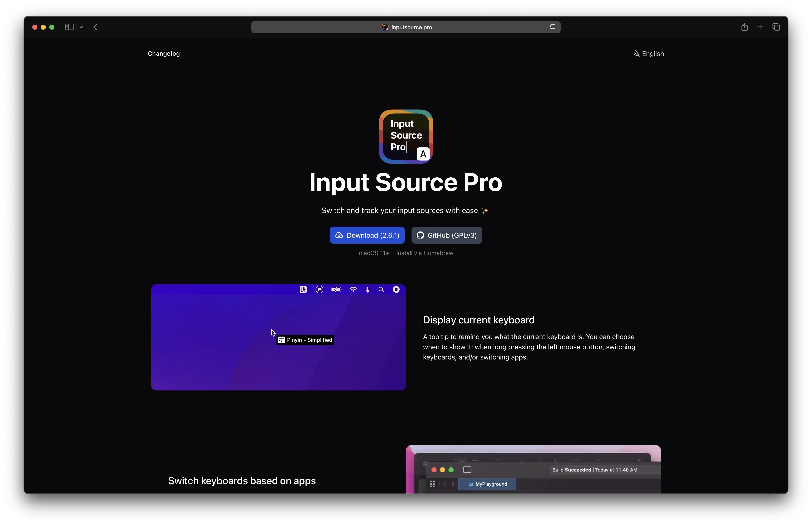
Task: Open the English language selector
Action: (648, 53)
